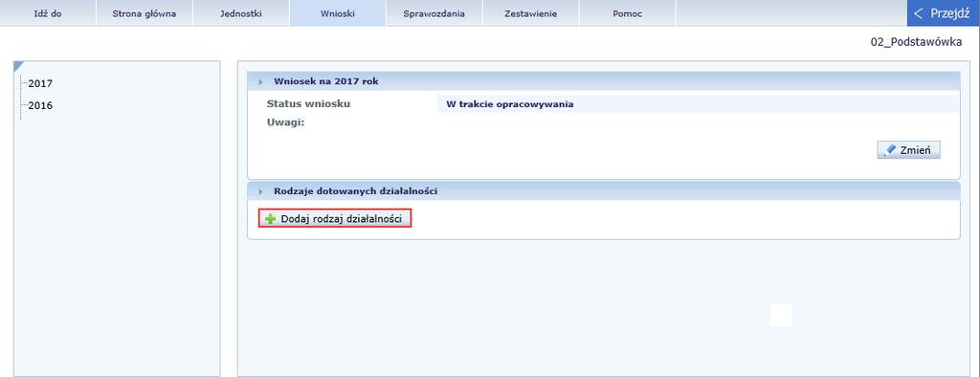980x377 pixels.
Task: Open the Sprawozdania tab
Action: click(x=434, y=13)
